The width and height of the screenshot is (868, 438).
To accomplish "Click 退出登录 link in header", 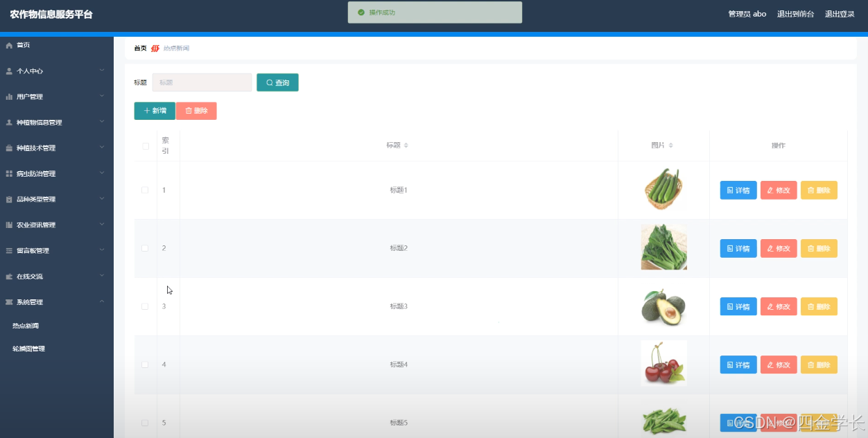I will [840, 14].
